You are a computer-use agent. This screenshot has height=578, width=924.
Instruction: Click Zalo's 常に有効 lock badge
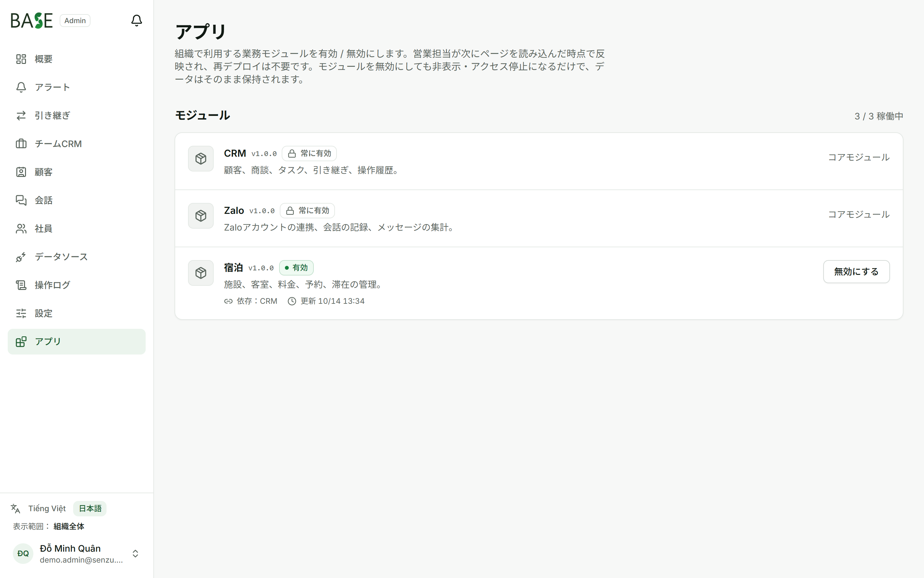(x=307, y=211)
